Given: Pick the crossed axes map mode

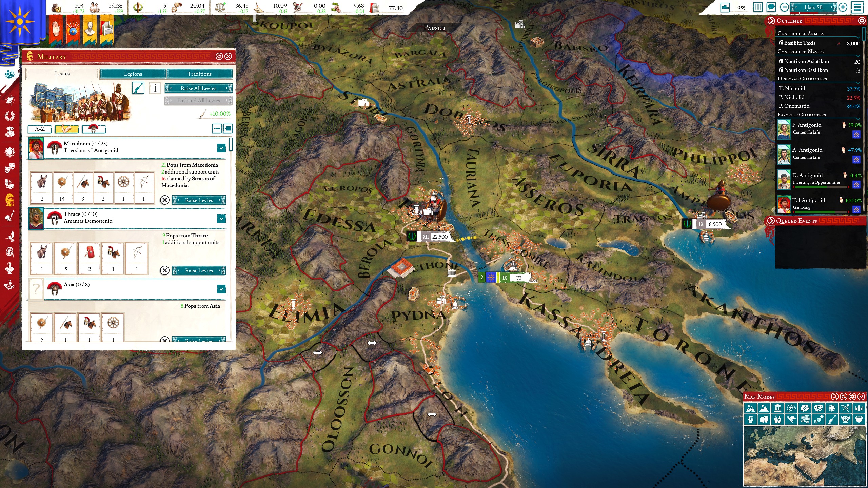Looking at the screenshot, I should [x=845, y=420].
